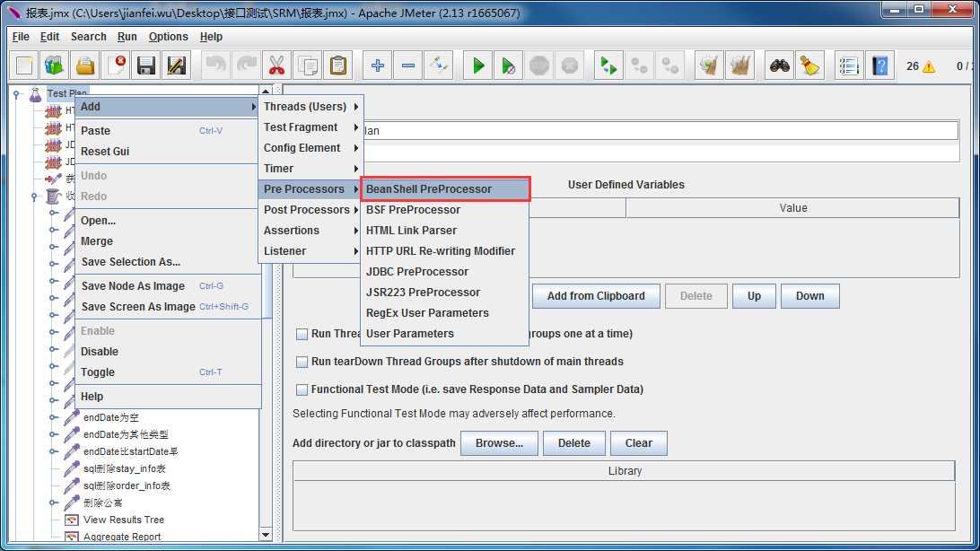
Task: Enable Run tearDown Thread Groups checkbox
Action: pos(302,362)
